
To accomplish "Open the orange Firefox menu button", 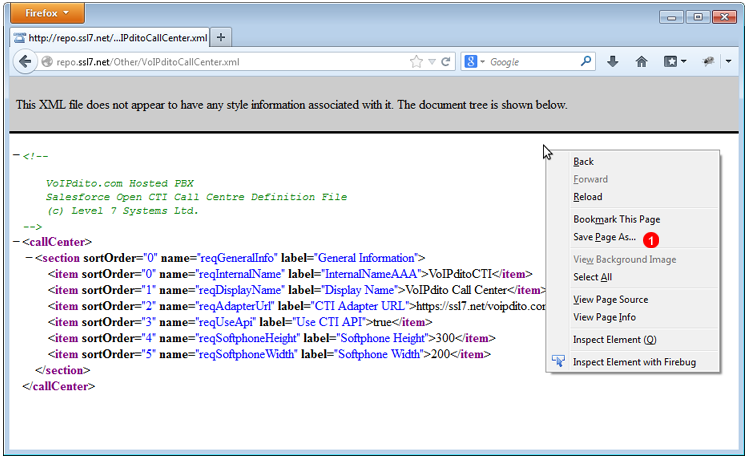I will pyautogui.click(x=47, y=13).
